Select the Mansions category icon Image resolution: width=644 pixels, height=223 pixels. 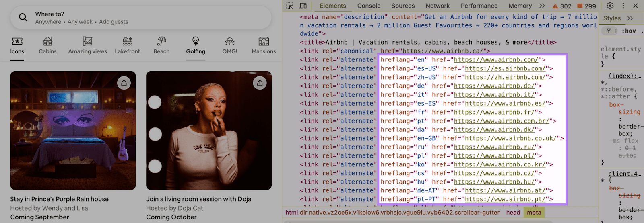[x=264, y=41]
